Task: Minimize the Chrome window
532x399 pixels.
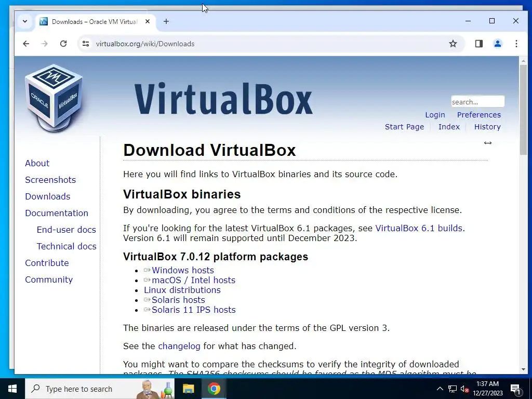Action: pos(468,21)
